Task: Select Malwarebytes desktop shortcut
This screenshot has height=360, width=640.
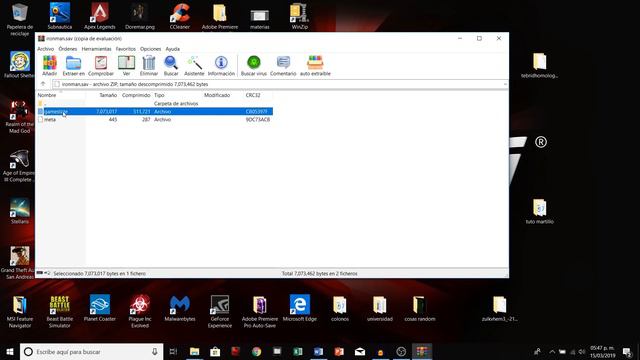Action: (x=180, y=308)
